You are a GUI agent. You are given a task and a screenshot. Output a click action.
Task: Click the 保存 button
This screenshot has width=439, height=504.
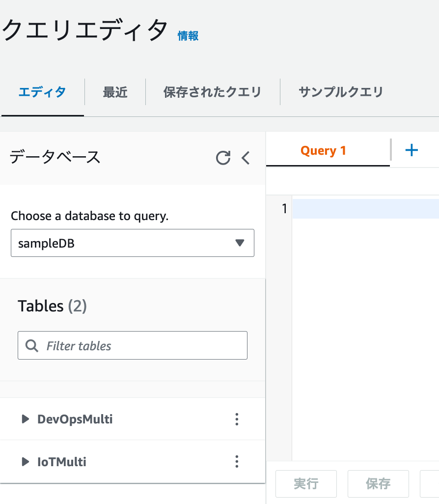click(x=378, y=484)
